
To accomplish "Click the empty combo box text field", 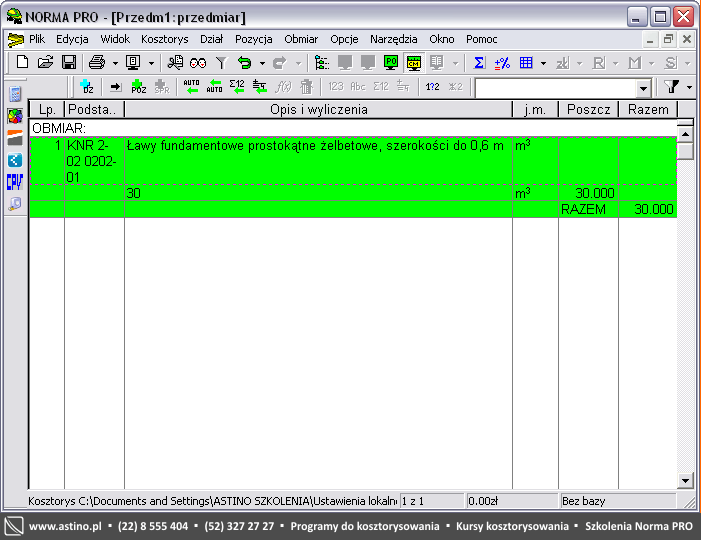I will [556, 88].
